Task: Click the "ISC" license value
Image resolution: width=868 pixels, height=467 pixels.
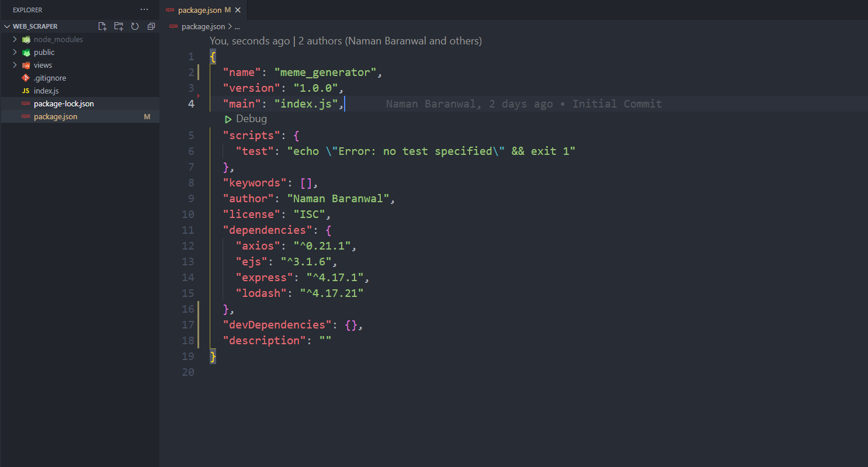Action: (310, 214)
